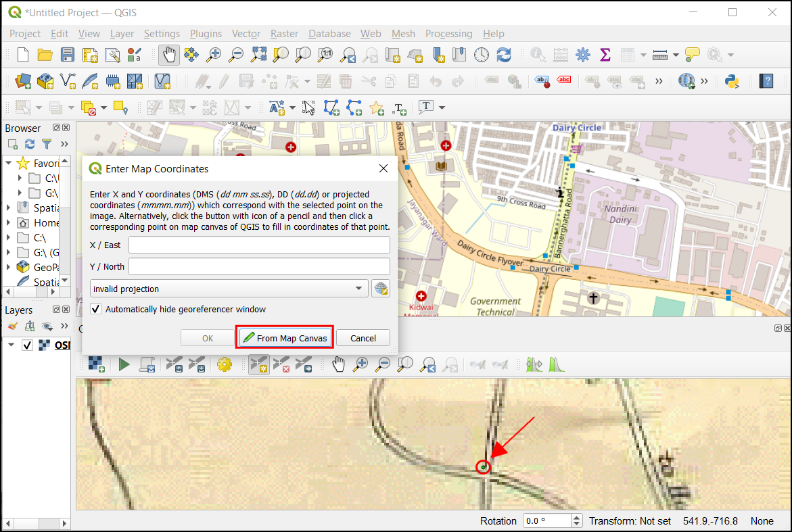Click the georeferencer Pan hand tool
792x532 pixels.
click(338, 364)
